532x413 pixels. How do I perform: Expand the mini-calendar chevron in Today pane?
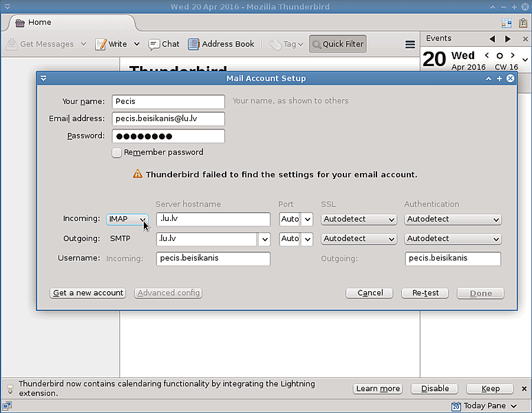tap(525, 60)
